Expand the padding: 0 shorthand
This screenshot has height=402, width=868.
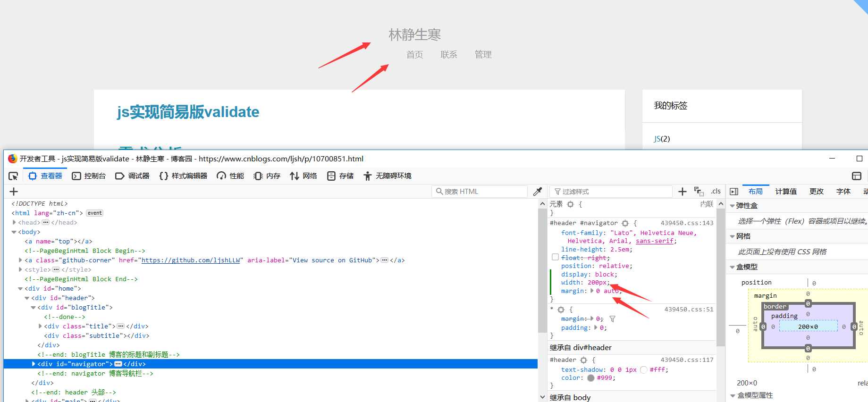click(596, 328)
